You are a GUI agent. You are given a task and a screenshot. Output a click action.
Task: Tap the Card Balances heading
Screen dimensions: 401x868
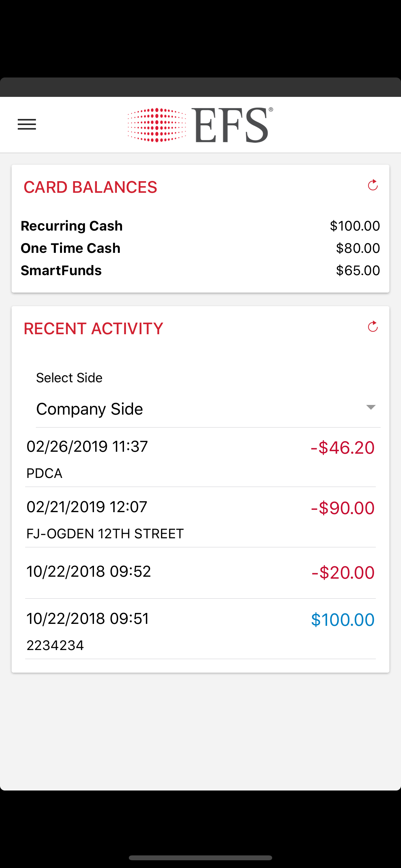coord(90,187)
